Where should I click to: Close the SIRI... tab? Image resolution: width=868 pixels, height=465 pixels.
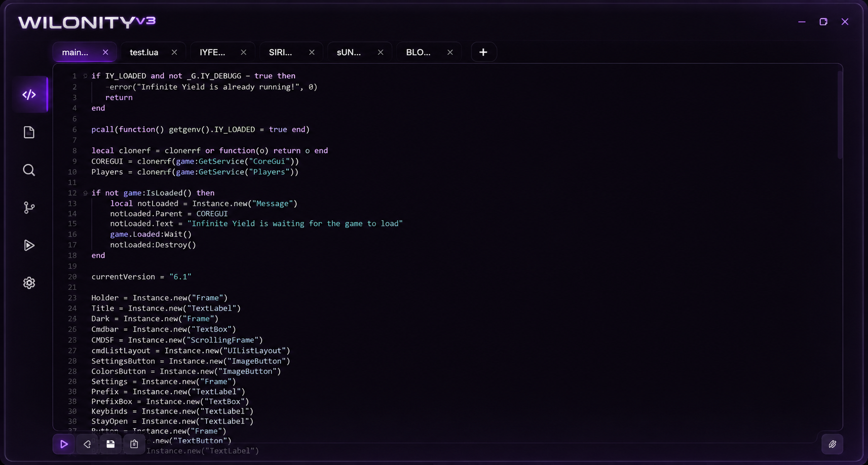[312, 52]
